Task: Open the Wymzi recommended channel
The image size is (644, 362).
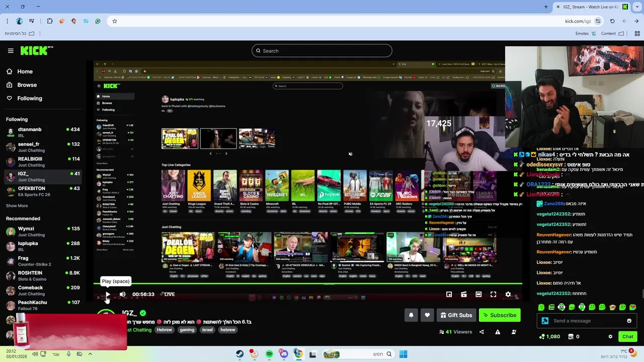Action: click(43, 231)
